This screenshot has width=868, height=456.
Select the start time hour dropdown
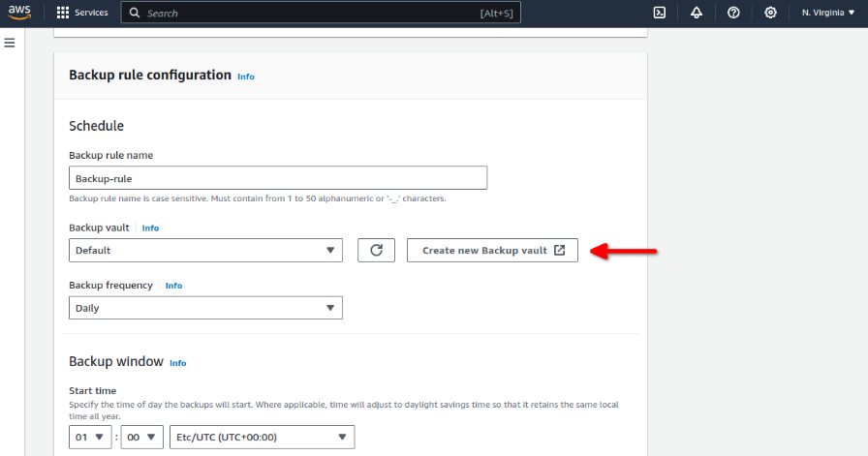(90, 438)
